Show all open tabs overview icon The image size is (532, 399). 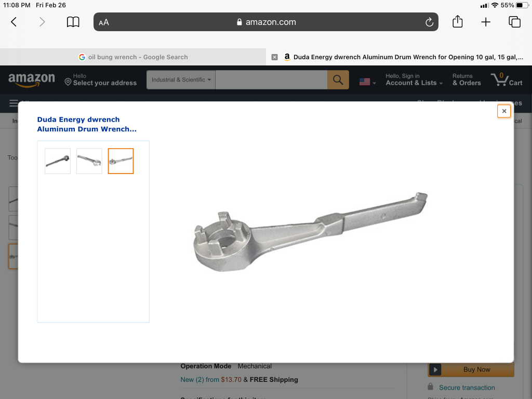click(514, 22)
